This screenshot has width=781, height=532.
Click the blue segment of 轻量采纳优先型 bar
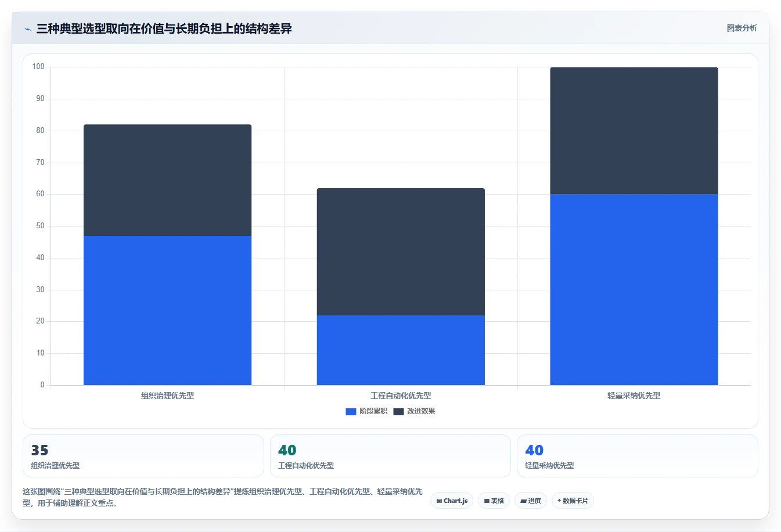tap(634, 289)
